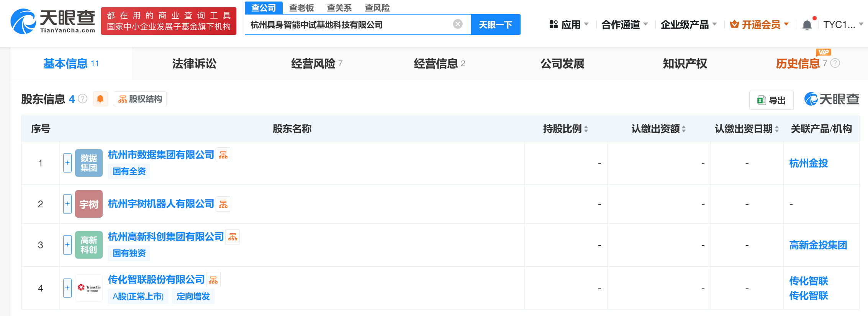868x316 pixels.
Task: View equity structure icon for 杭州市数据集团
Action: 223,155
